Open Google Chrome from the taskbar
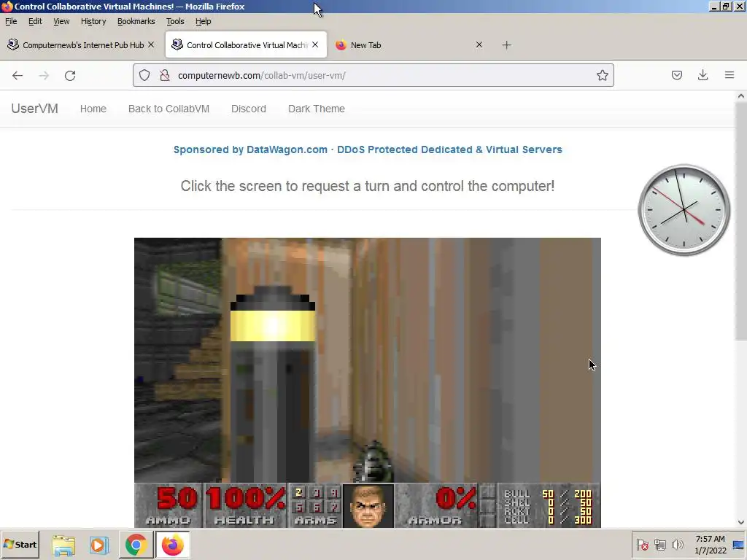Screen dimensions: 747x560 tap(136, 545)
